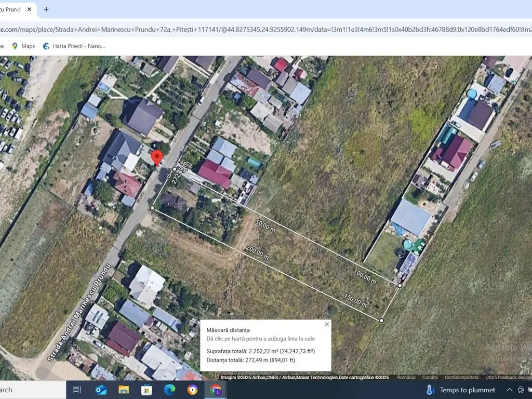Image resolution: width=532 pixels, height=399 pixels.
Task: Open Microsoft Store from the taskbar
Action: pyautogui.click(x=147, y=390)
